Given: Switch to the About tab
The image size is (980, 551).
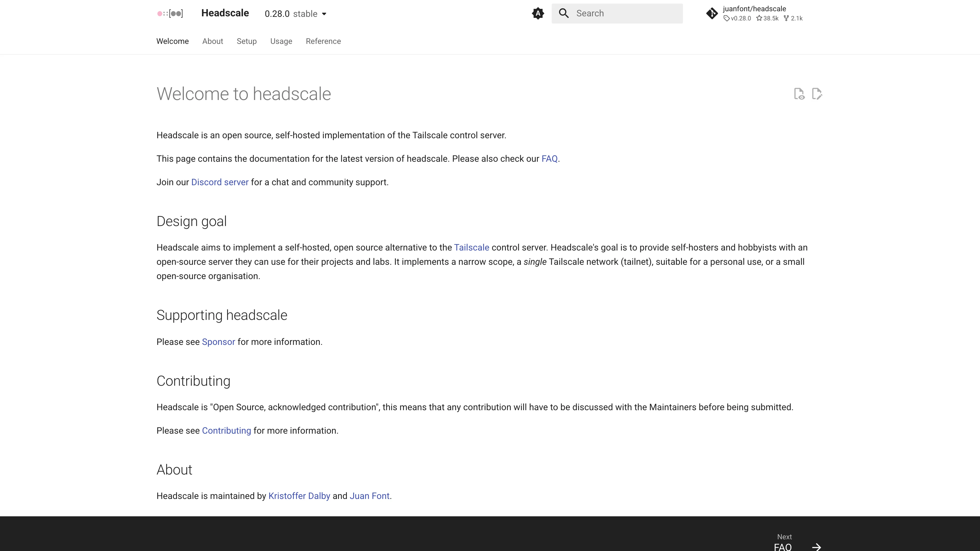Looking at the screenshot, I should pos(213,41).
